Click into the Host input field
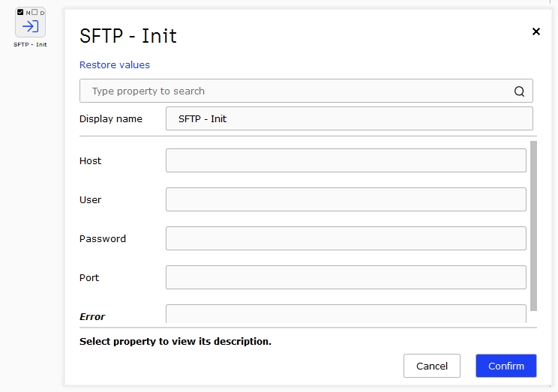Screen dimensions: 558x392 coord(346,160)
